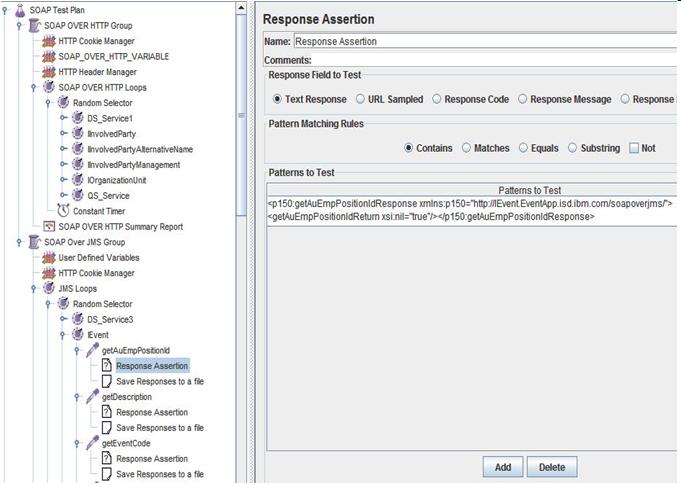Image resolution: width=681 pixels, height=485 pixels.
Task: Click the p150:getAuEmpPositionIdResponse pattern row
Action: click(x=472, y=210)
